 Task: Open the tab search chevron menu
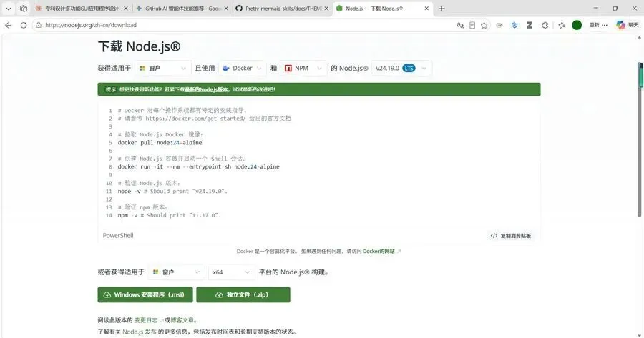8,8
